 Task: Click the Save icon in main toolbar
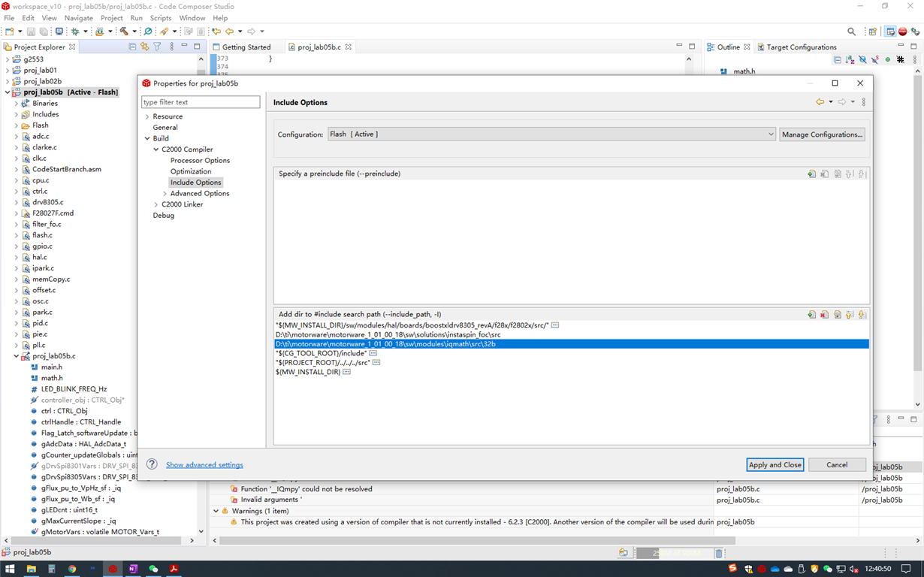click(31, 32)
